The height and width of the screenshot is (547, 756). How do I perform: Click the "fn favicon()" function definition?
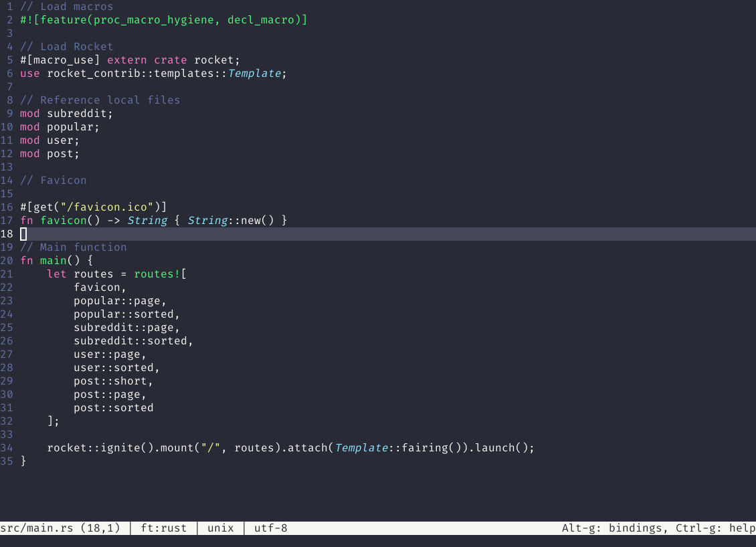[x=153, y=220]
